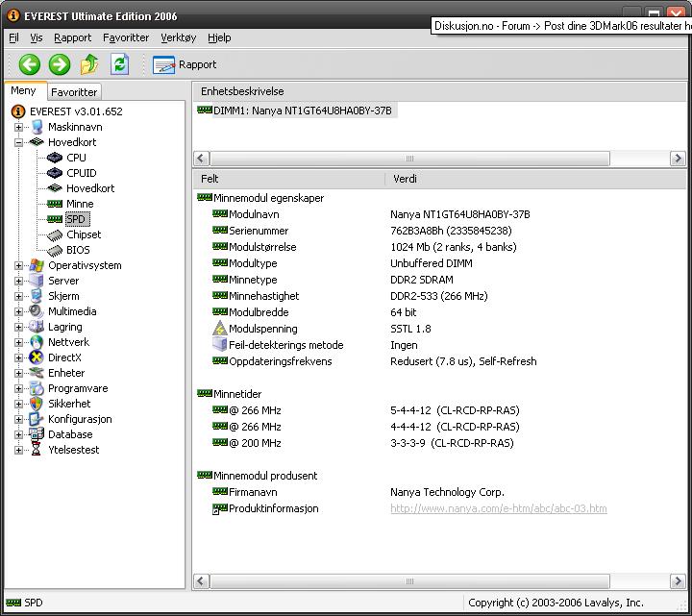
Task: Click the Sikkerhet shield icon
Action: tap(37, 404)
